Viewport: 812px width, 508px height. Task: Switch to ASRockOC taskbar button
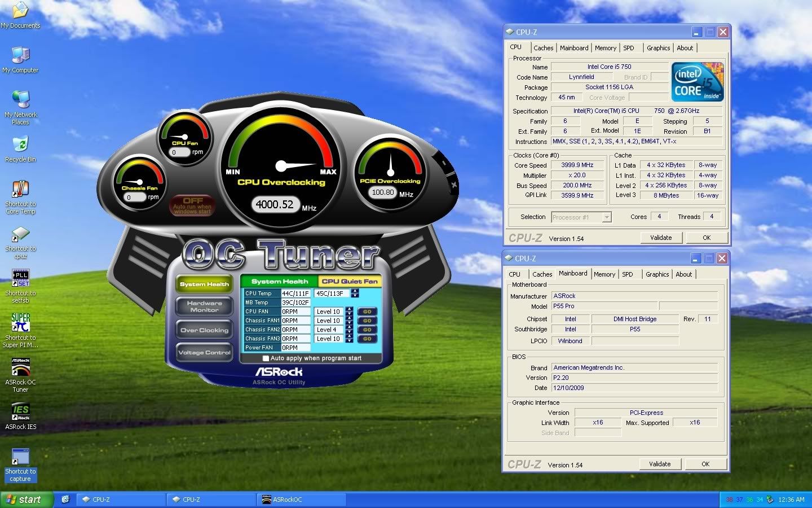coord(302,500)
